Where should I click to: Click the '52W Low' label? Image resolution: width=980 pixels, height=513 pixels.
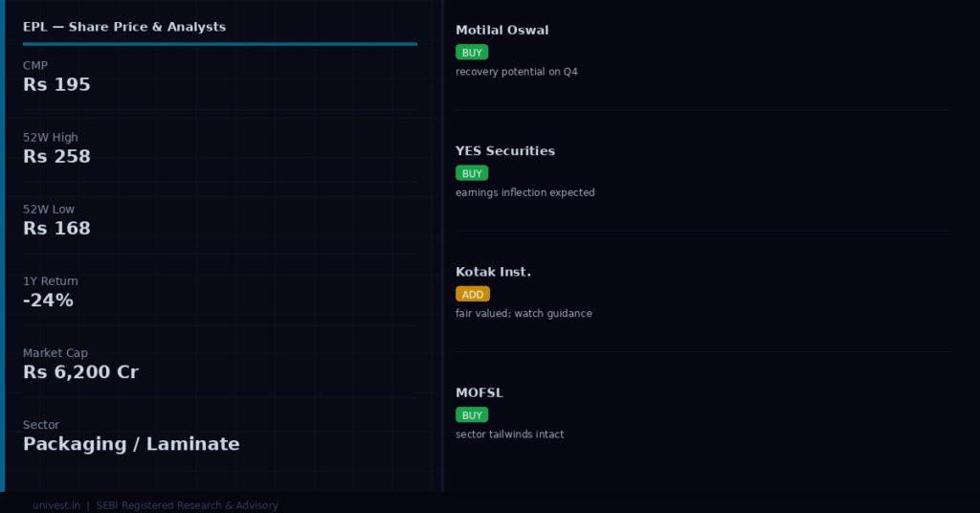tap(49, 210)
